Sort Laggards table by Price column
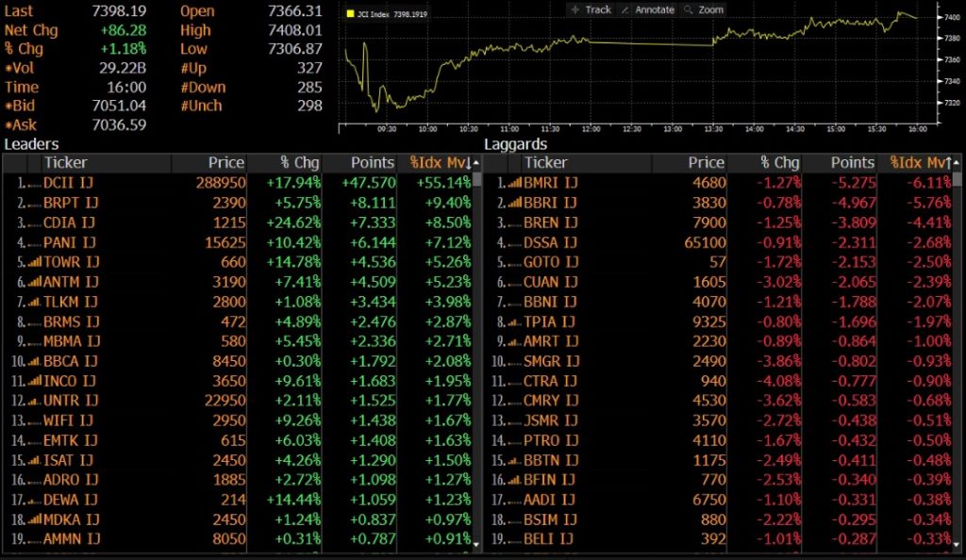The height and width of the screenshot is (560, 966). (x=706, y=163)
